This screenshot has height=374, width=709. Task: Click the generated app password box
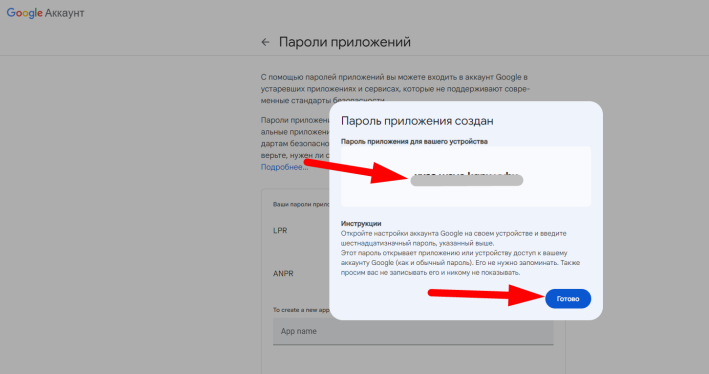tap(466, 176)
